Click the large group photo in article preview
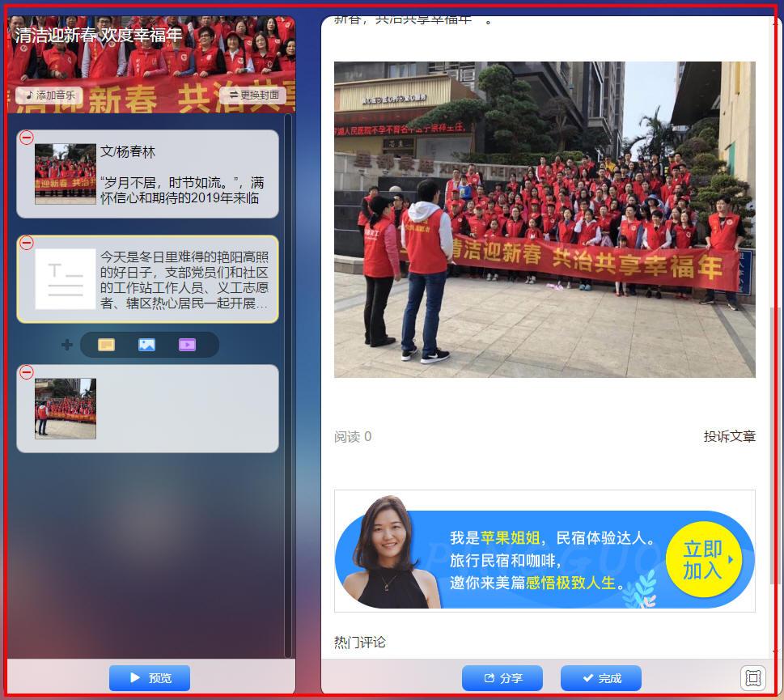 coord(545,219)
